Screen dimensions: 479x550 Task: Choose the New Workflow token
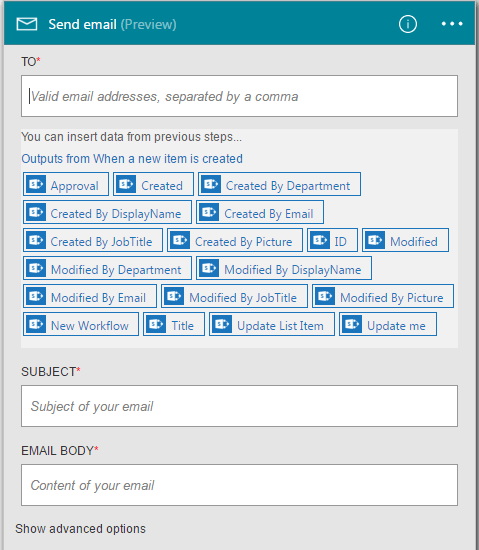coord(81,324)
